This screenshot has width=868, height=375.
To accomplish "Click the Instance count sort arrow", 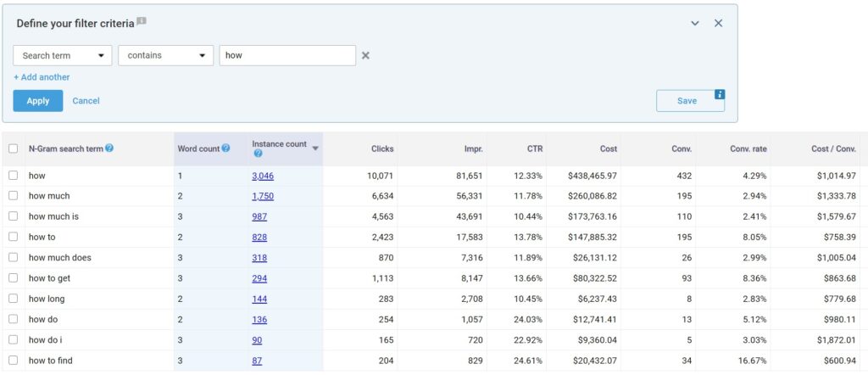I will click(315, 148).
